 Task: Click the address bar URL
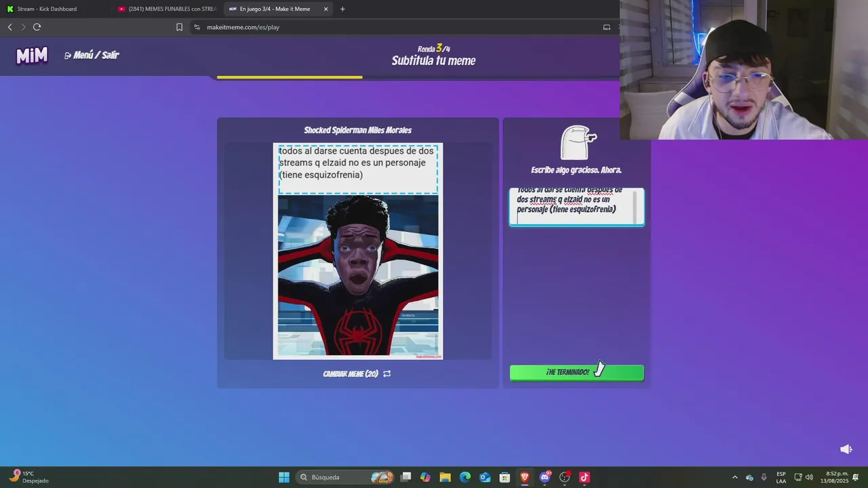point(243,27)
